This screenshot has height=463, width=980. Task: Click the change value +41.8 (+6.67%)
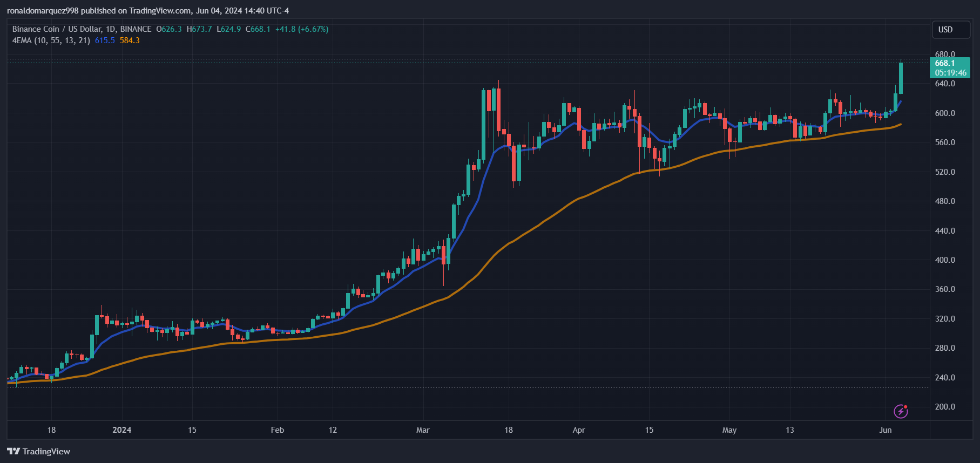tap(302, 29)
